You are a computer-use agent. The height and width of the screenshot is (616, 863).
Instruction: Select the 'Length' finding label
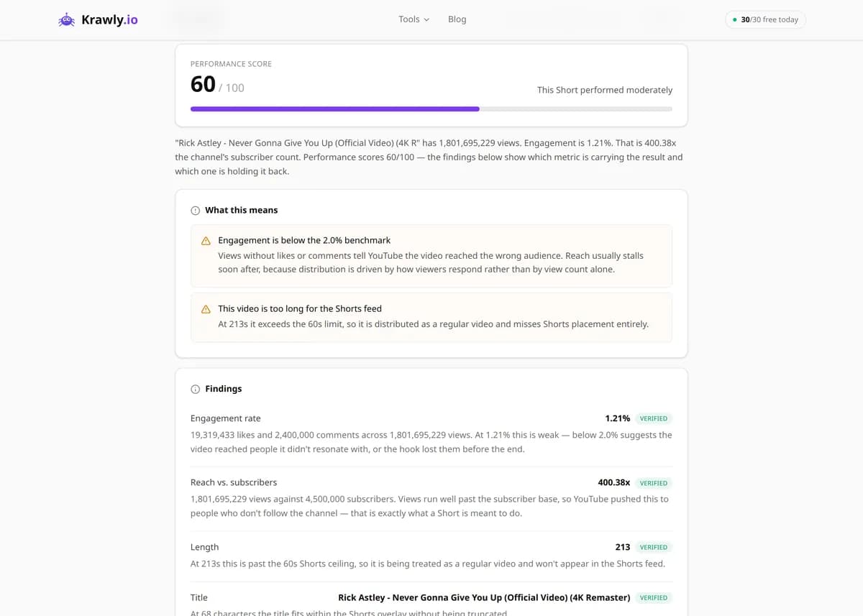coord(204,547)
